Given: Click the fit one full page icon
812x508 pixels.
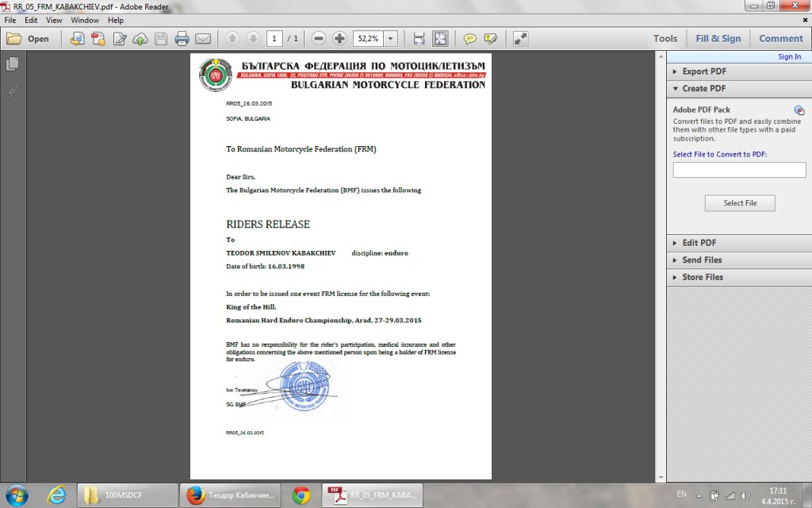Looking at the screenshot, I should (x=440, y=39).
